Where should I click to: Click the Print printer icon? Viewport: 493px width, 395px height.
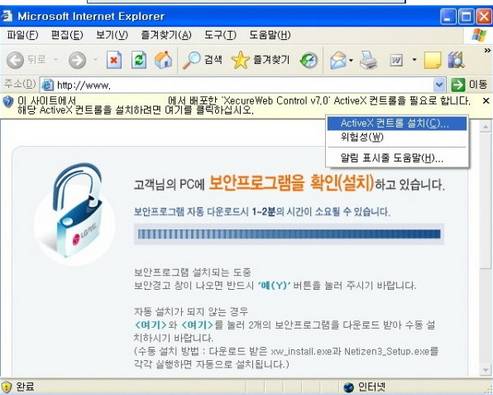pos(369,60)
